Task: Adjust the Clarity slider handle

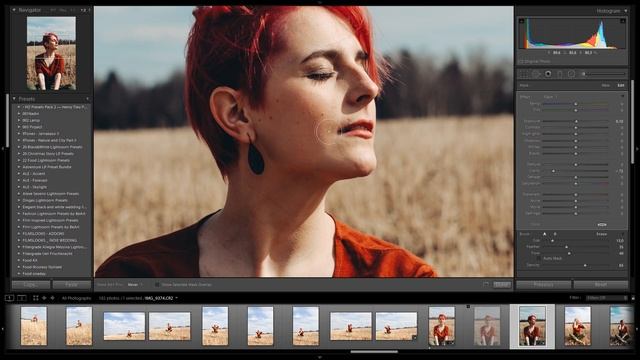Action: (x=553, y=171)
